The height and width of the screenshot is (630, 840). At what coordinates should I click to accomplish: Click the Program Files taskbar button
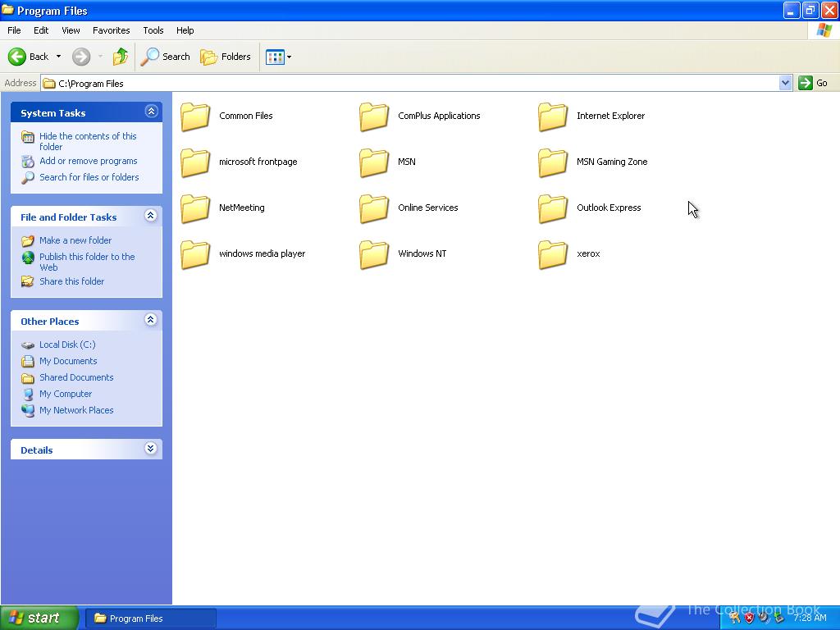tap(151, 619)
